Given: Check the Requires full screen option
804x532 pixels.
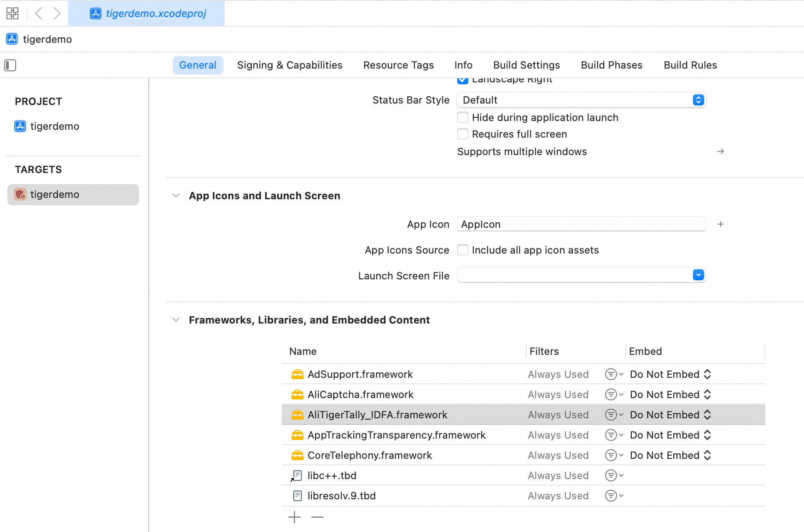Looking at the screenshot, I should coord(463,134).
